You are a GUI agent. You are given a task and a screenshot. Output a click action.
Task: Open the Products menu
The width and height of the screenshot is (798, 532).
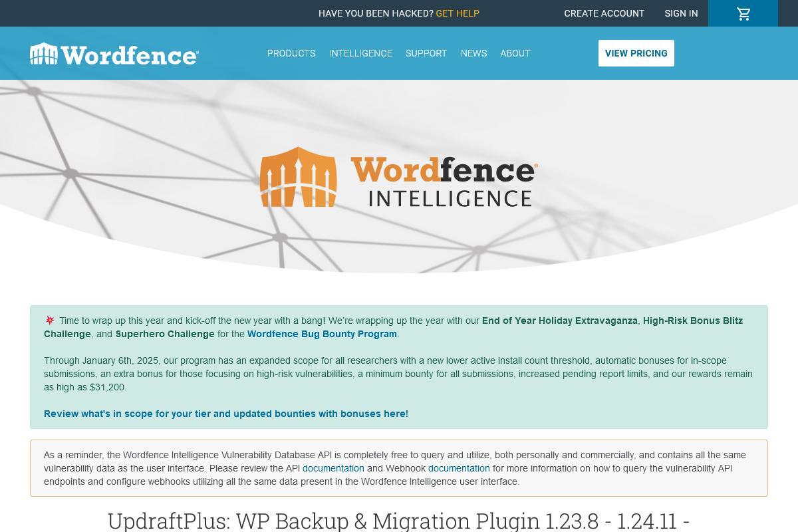[x=291, y=53]
